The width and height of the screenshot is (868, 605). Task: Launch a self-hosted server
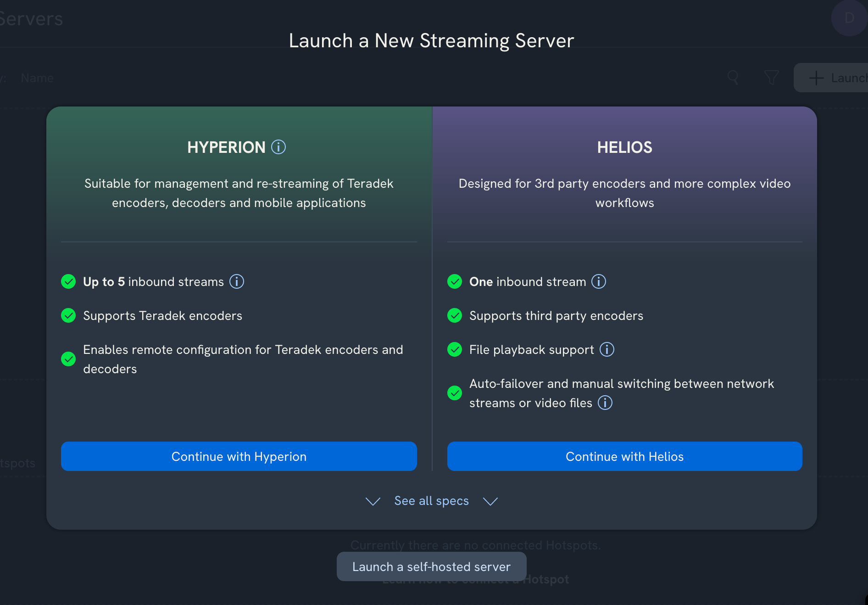click(431, 566)
